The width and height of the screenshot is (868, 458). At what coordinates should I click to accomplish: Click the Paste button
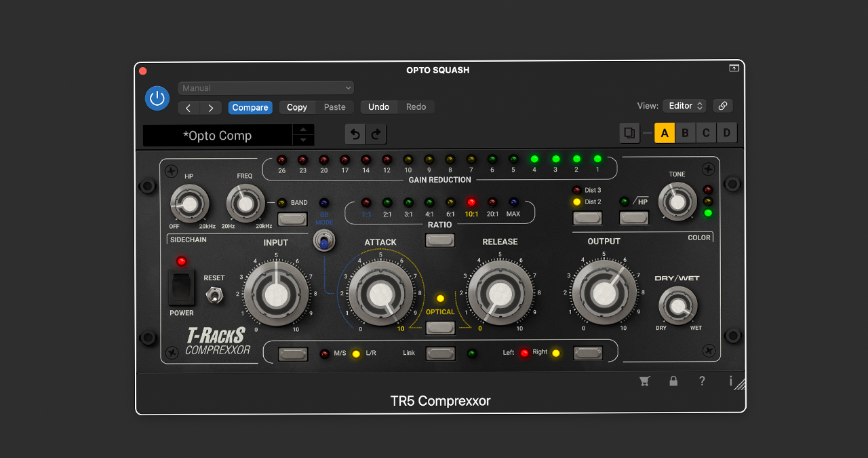335,107
